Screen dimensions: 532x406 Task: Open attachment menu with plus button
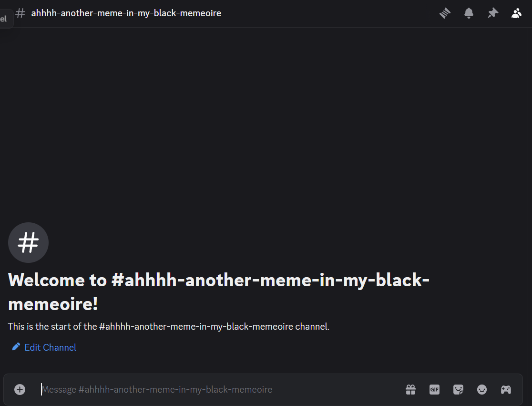pos(20,389)
